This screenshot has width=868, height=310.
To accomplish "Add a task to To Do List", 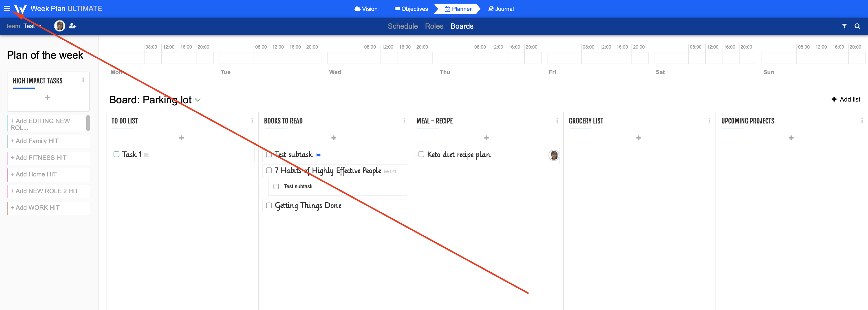I will point(181,138).
